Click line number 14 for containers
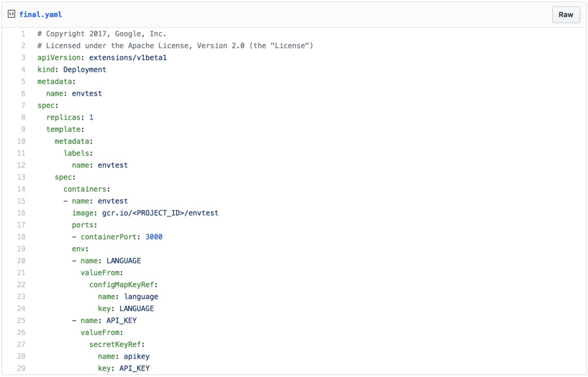The image size is (588, 377). (21, 189)
